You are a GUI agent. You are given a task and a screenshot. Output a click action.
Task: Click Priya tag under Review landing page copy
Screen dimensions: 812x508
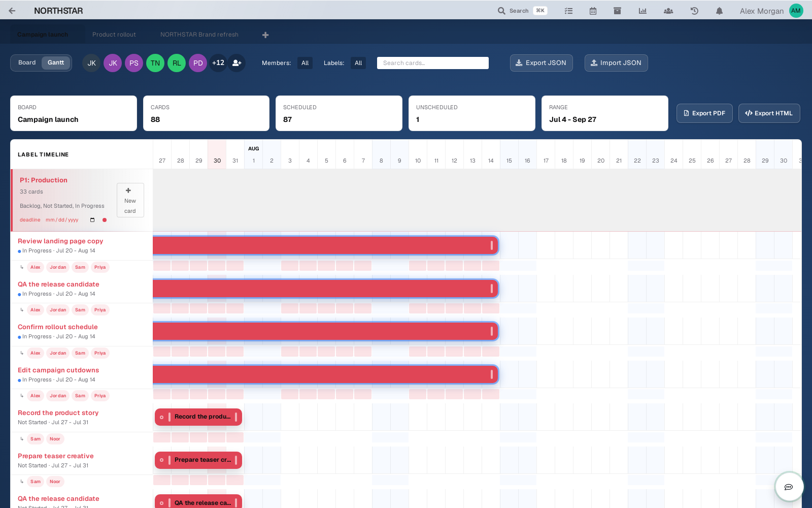pyautogui.click(x=100, y=267)
